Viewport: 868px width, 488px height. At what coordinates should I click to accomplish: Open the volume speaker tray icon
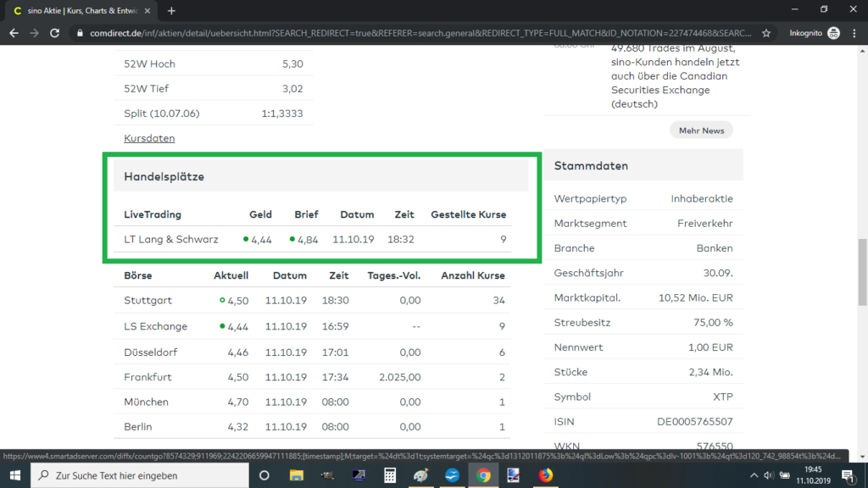point(768,475)
